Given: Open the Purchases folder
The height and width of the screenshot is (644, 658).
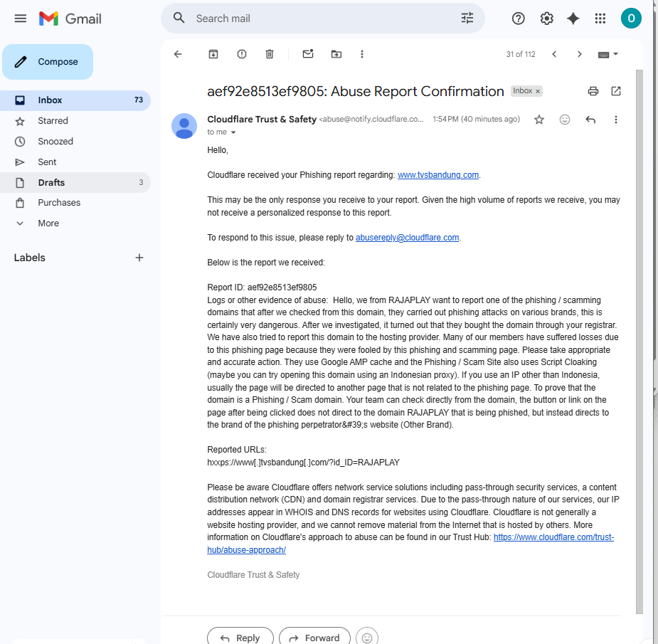Looking at the screenshot, I should point(75,203).
